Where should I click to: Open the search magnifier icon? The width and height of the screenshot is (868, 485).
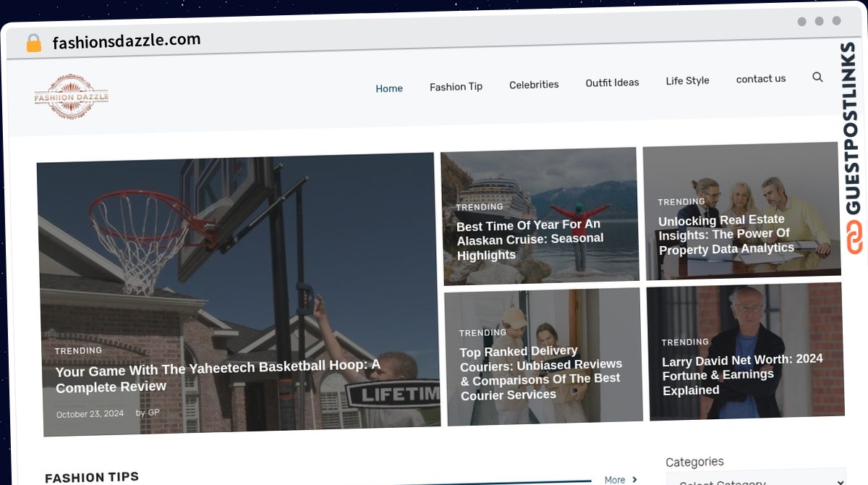point(817,77)
